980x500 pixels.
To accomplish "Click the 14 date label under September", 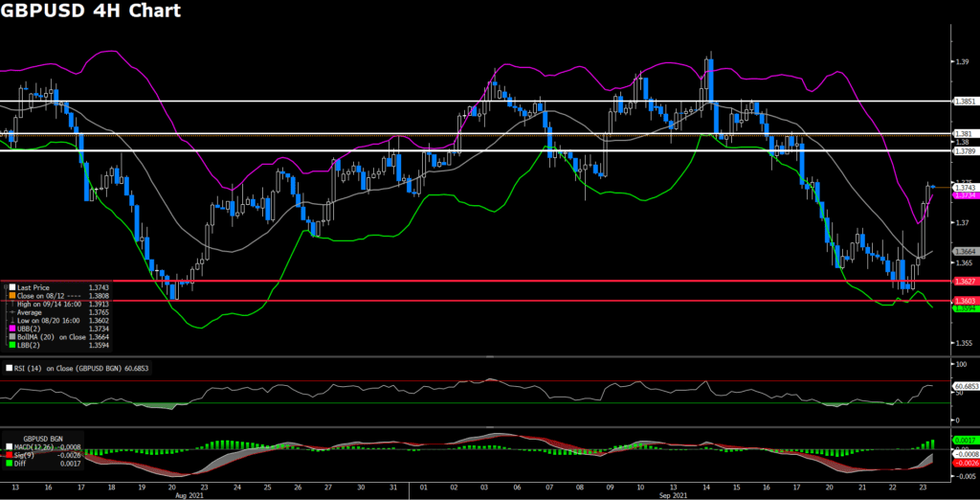I will [707, 487].
